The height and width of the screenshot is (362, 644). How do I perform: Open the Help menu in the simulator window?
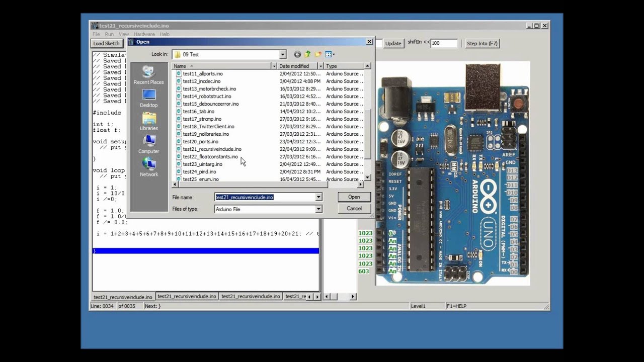[165, 34]
